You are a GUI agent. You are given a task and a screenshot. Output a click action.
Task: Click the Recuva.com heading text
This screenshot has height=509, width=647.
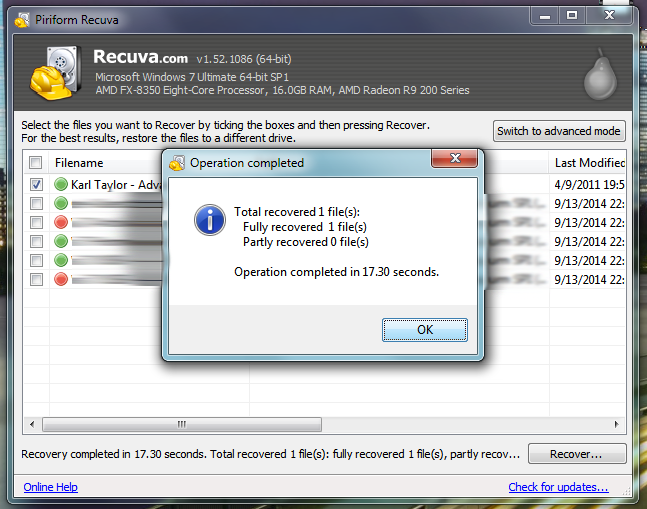[140, 57]
